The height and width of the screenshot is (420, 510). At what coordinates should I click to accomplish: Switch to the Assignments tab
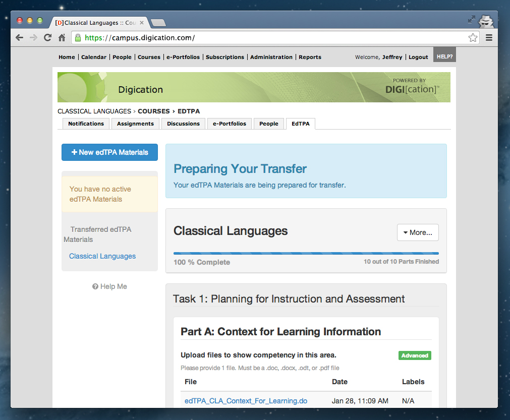point(135,124)
